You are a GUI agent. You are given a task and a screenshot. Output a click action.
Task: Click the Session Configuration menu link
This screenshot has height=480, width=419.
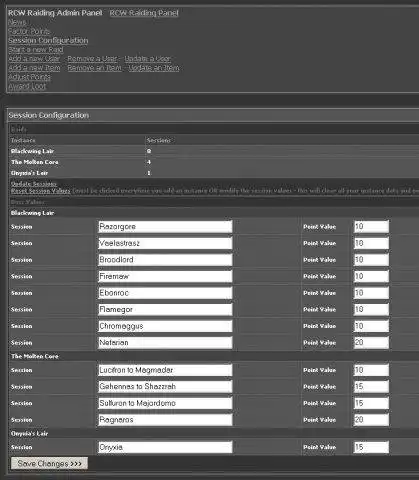click(x=48, y=40)
